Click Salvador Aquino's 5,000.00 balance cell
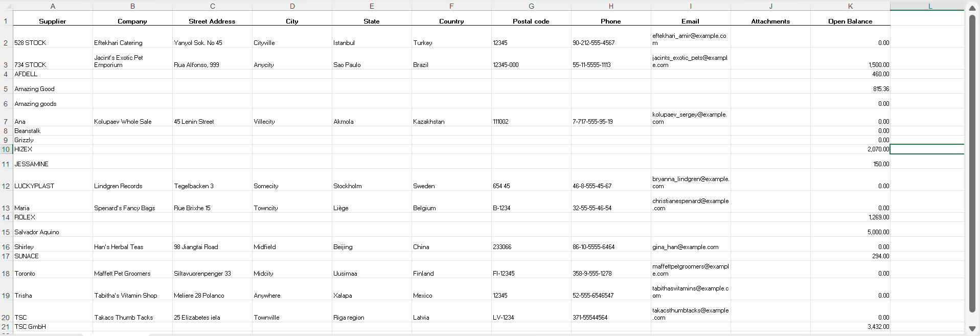The image size is (980, 336). click(850, 232)
